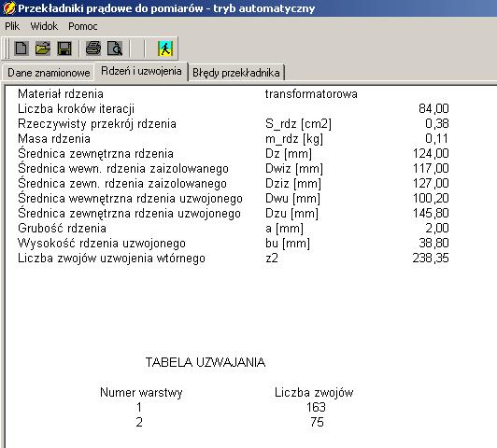Click the 'z2' symbol

click(272, 258)
